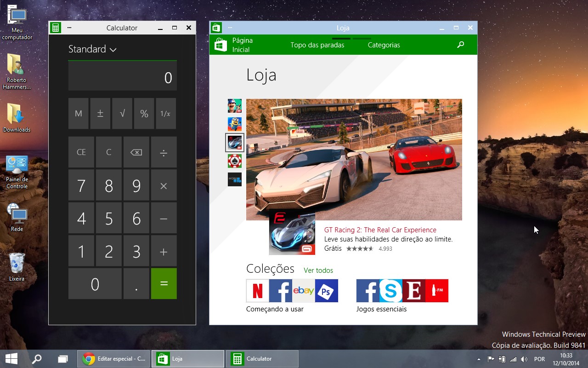Click the POR language indicator
588x368 pixels.
540,359
